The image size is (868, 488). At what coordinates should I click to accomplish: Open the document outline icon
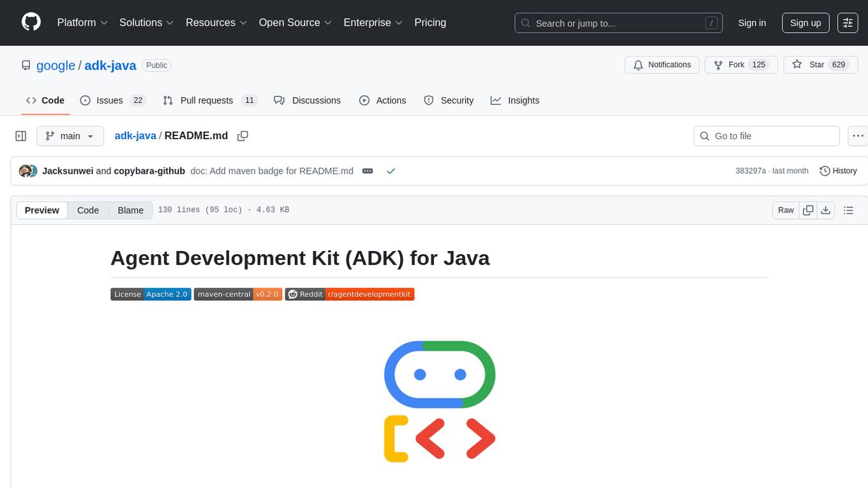[848, 210]
